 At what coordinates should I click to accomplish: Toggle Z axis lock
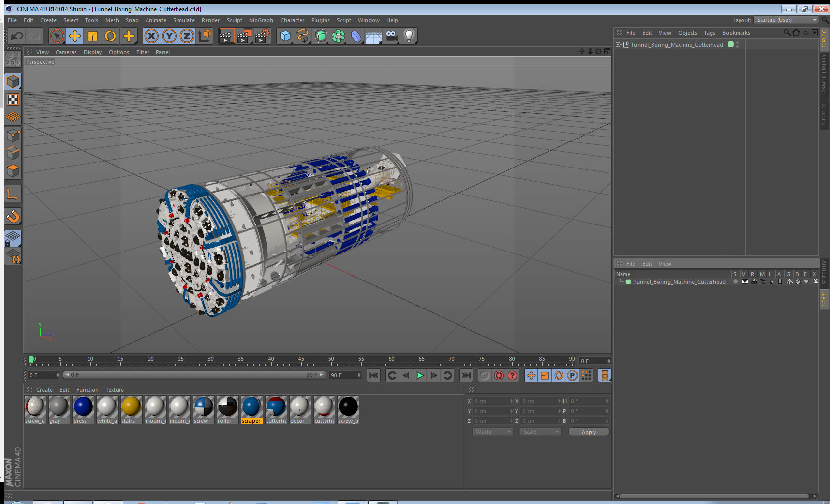(187, 36)
